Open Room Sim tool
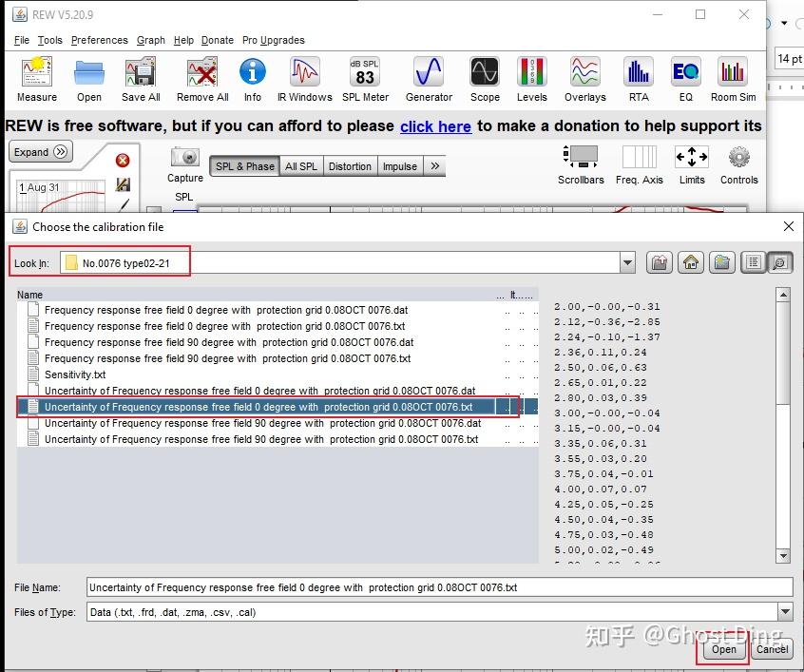The image size is (804, 672). pyautogui.click(x=734, y=79)
